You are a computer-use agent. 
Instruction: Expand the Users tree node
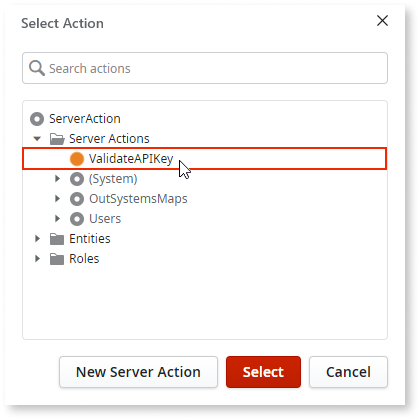tap(57, 219)
